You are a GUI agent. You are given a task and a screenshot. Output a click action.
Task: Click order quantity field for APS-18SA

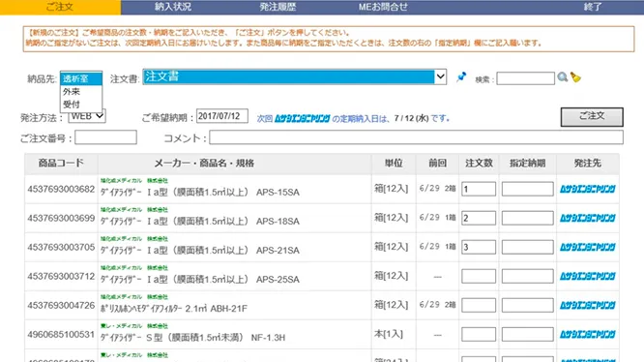tap(479, 218)
